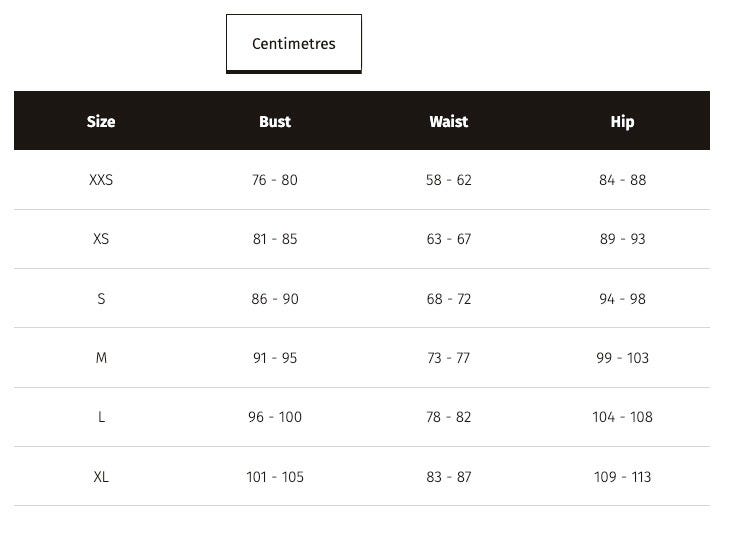Select the L size row label
The height and width of the screenshot is (535, 729).
[x=101, y=417]
